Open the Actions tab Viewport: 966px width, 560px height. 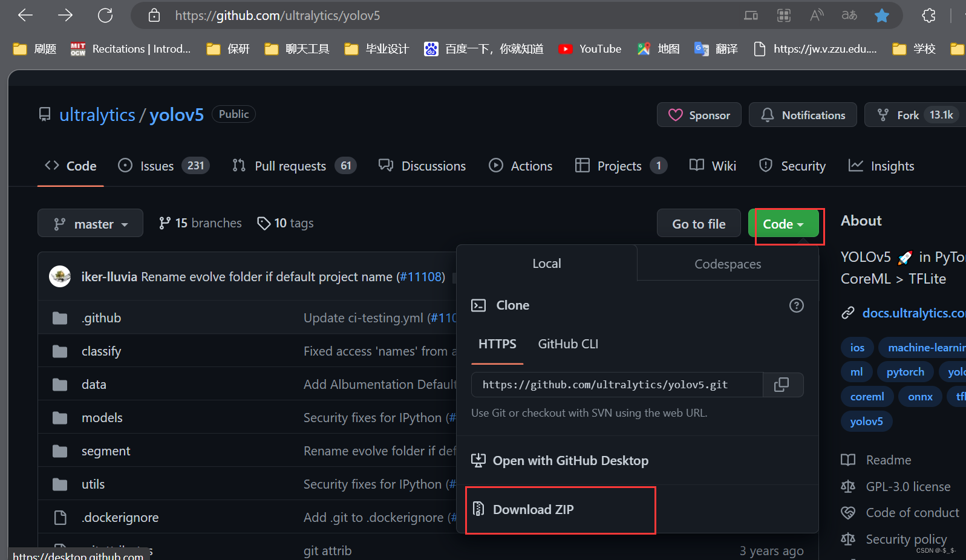[x=521, y=166]
